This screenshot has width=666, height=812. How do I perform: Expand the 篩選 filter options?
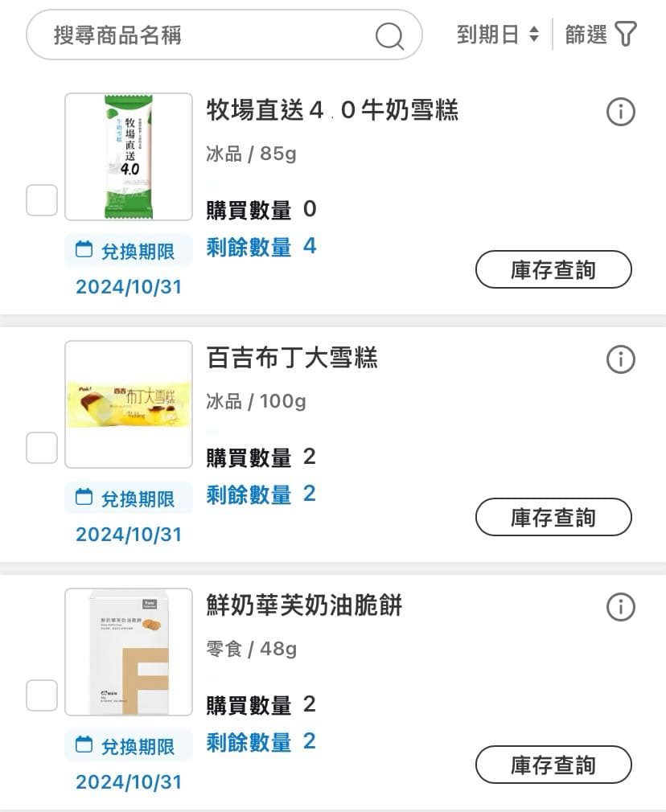pyautogui.click(x=601, y=35)
